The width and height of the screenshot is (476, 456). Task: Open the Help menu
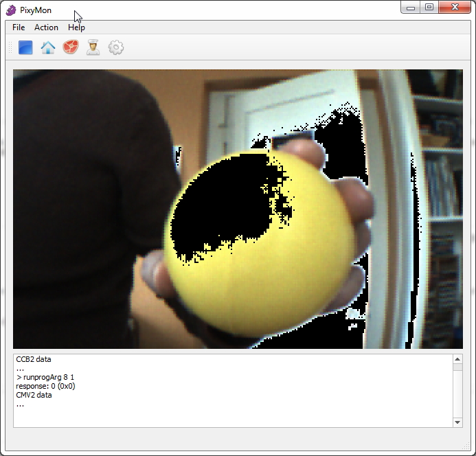click(76, 27)
